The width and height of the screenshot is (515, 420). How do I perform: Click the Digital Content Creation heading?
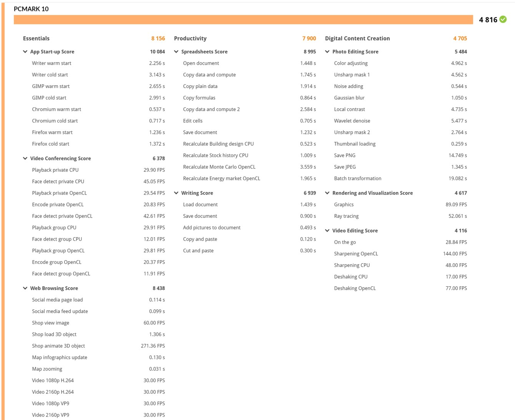point(357,38)
